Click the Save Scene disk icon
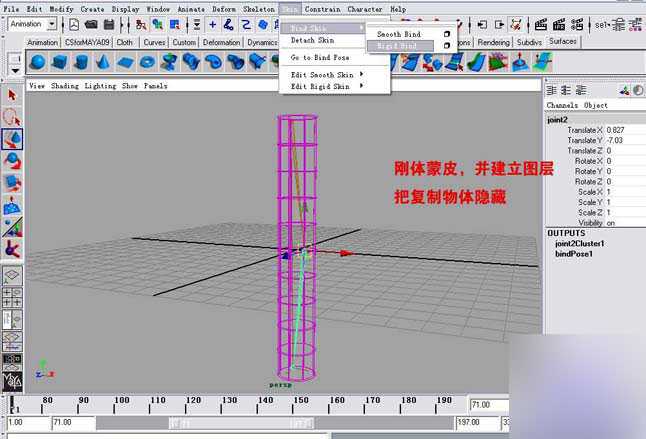The width and height of the screenshot is (646, 439). 109,25
